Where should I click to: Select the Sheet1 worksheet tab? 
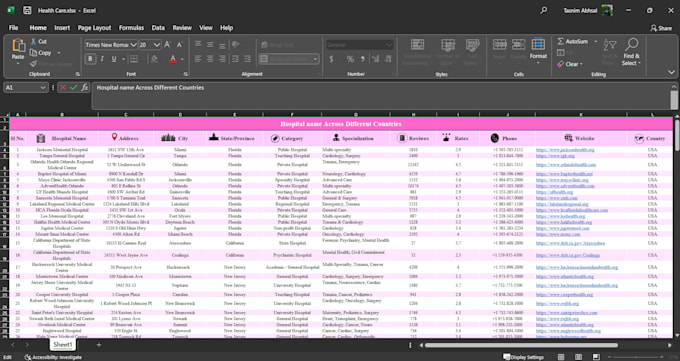pos(63,345)
